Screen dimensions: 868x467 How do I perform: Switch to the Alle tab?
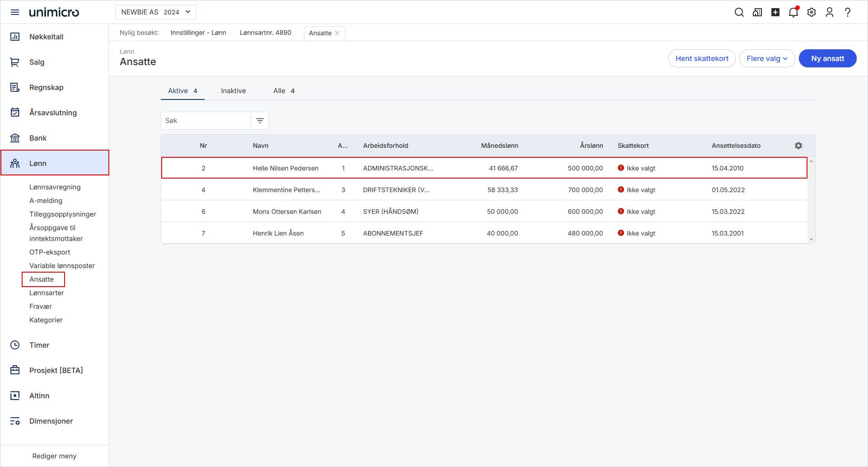coord(284,91)
